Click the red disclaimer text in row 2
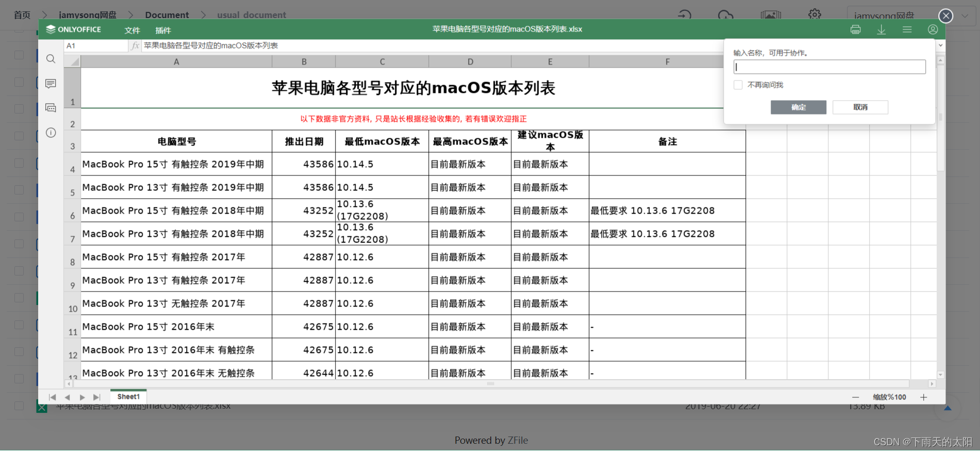The height and width of the screenshot is (452, 980). click(413, 119)
